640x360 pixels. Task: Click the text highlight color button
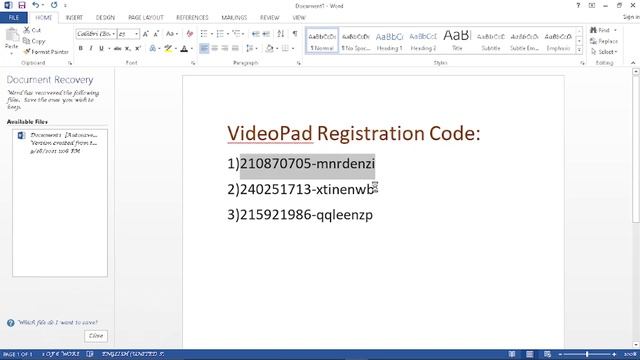click(x=168, y=49)
